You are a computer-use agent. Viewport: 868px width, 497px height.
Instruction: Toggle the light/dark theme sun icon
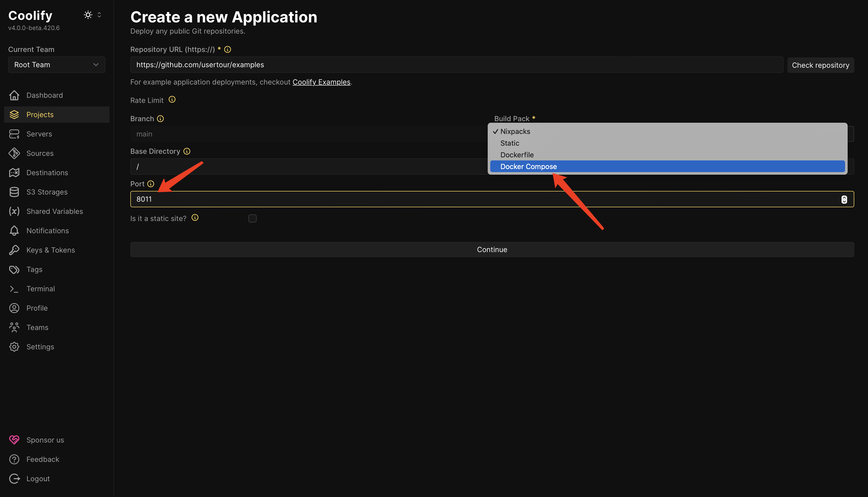pyautogui.click(x=88, y=15)
